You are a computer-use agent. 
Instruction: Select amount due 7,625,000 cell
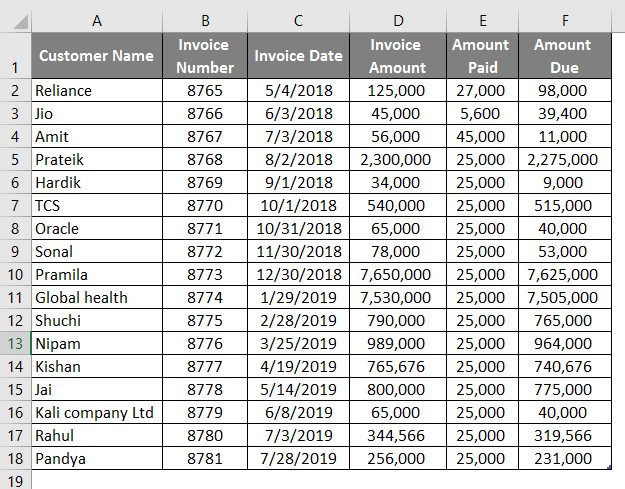[x=562, y=274]
